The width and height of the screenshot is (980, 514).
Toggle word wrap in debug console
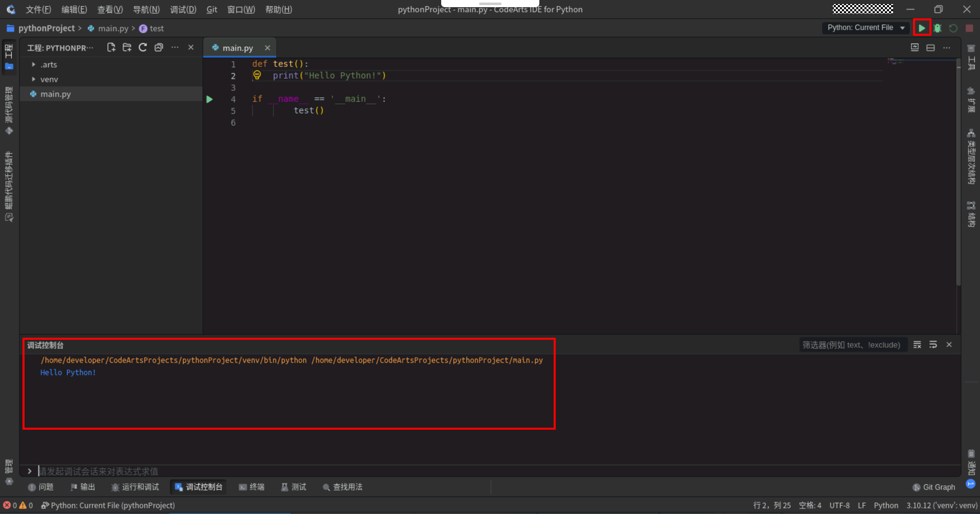(x=933, y=345)
